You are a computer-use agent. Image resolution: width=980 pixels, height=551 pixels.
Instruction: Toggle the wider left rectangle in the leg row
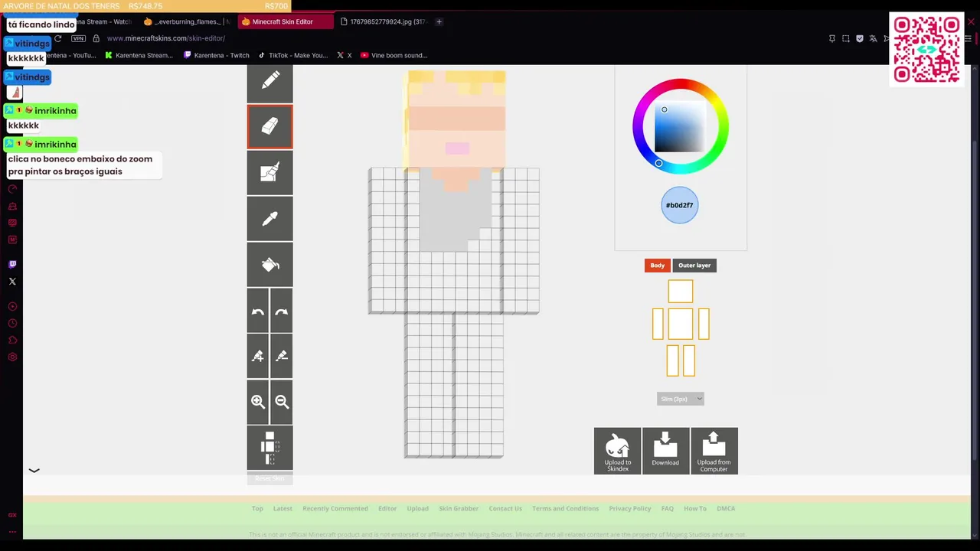pyautogui.click(x=672, y=360)
